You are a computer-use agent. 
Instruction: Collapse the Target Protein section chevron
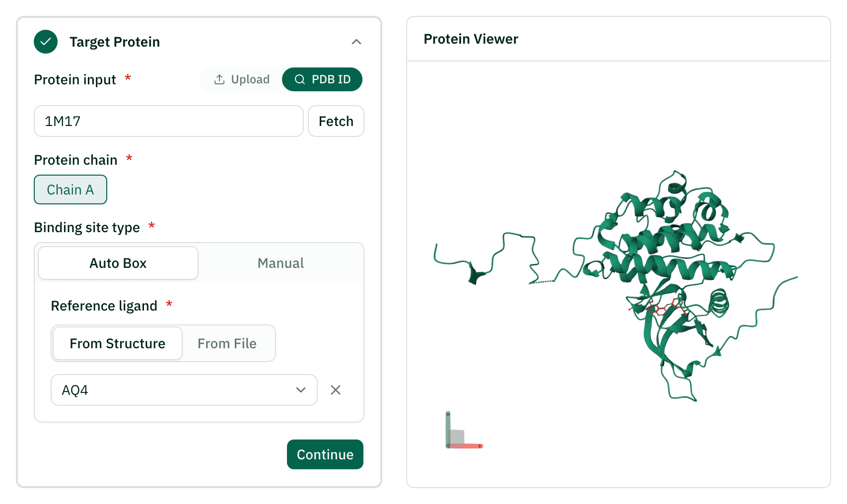click(356, 42)
